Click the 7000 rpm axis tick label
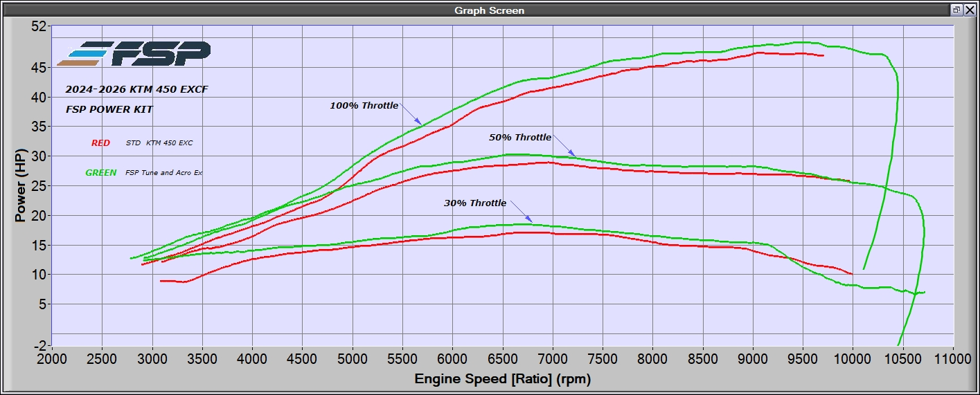 coord(553,360)
